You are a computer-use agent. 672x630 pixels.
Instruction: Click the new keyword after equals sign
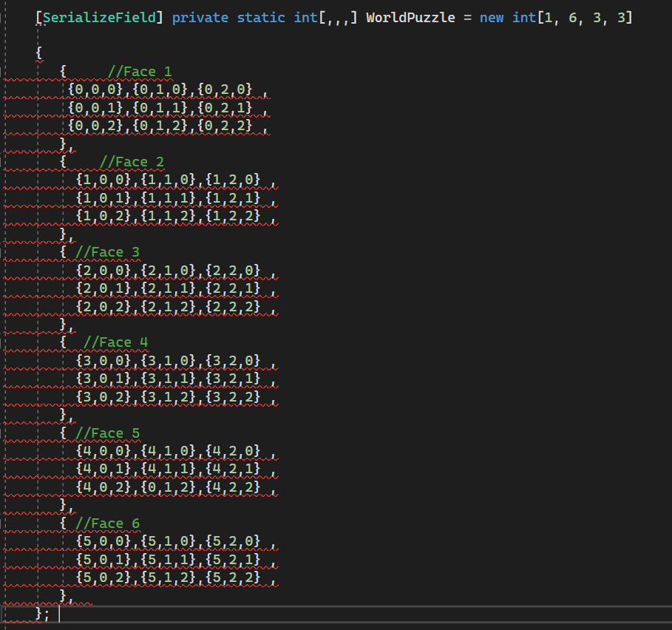pyautogui.click(x=491, y=17)
